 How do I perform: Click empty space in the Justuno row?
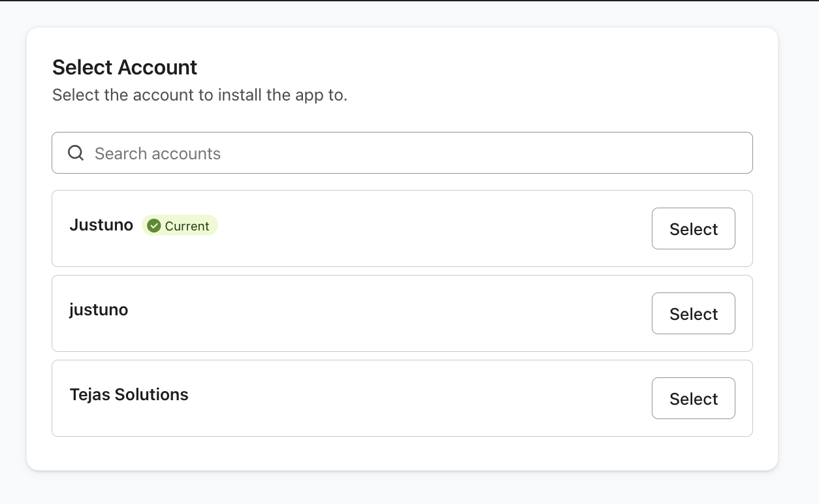point(425,228)
